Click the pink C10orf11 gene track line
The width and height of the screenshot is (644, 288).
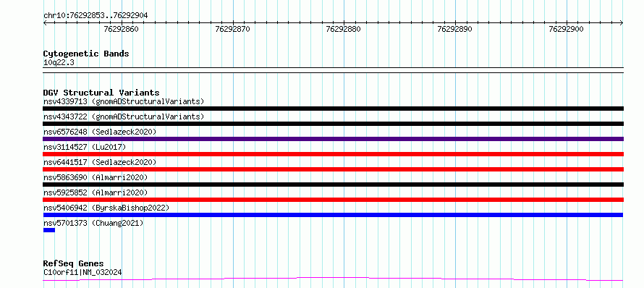[333, 279]
